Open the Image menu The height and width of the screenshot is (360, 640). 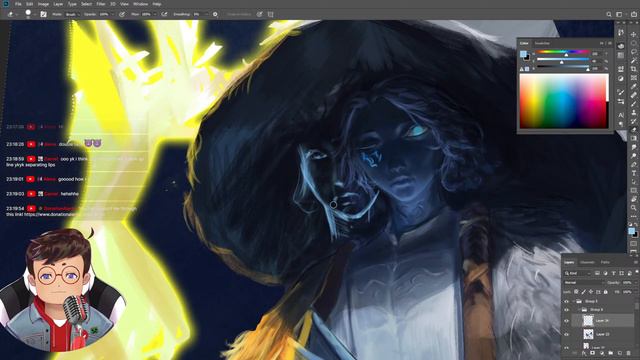pos(43,4)
